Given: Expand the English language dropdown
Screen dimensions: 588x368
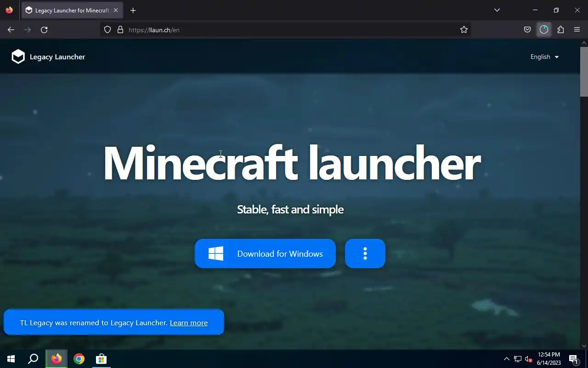Looking at the screenshot, I should point(544,57).
